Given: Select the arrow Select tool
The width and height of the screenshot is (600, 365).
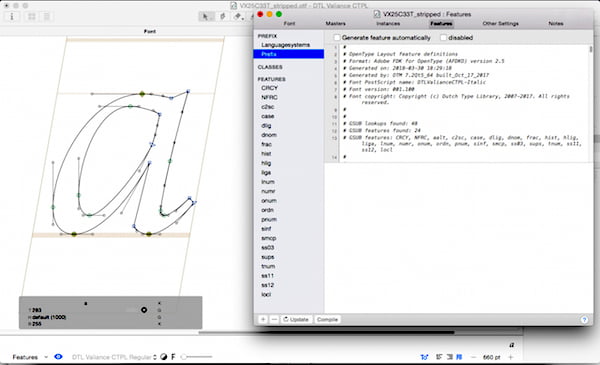Looking at the screenshot, I should (205, 16).
